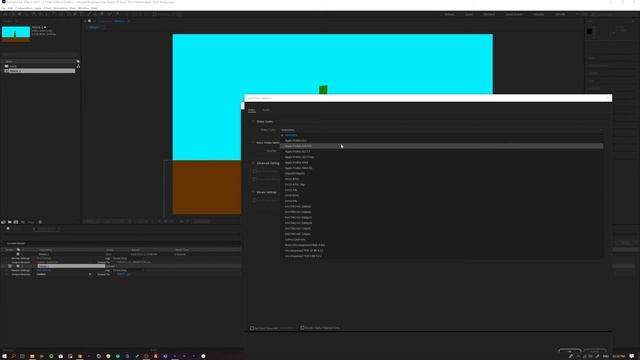The height and width of the screenshot is (360, 640).
Task: Collapse the Basic Video Settings section
Action: click(253, 143)
